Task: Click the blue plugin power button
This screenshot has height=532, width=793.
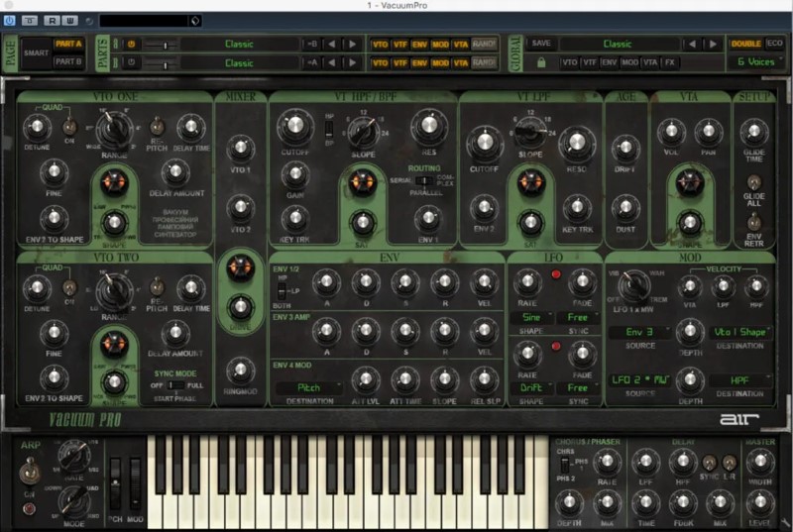Action: click(10, 21)
